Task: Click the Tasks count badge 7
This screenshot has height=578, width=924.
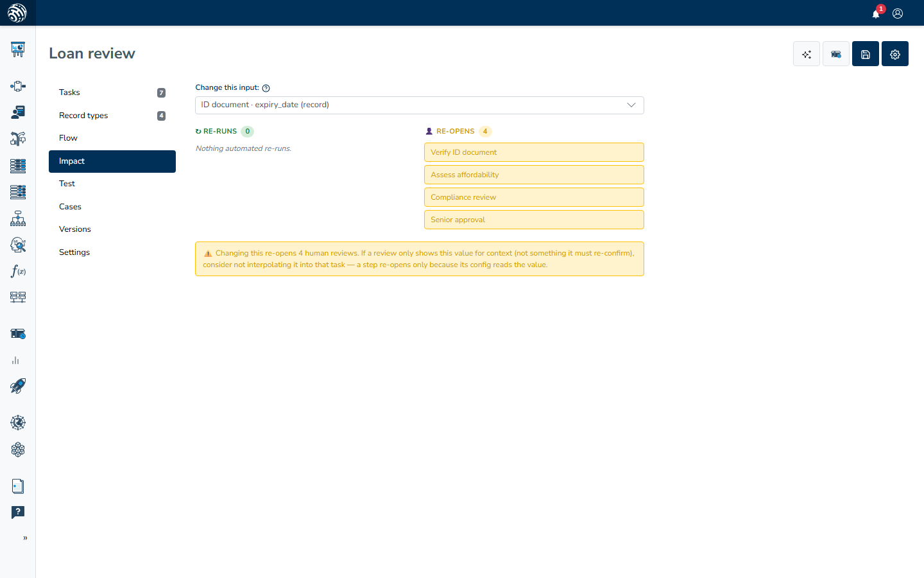Action: coord(161,92)
